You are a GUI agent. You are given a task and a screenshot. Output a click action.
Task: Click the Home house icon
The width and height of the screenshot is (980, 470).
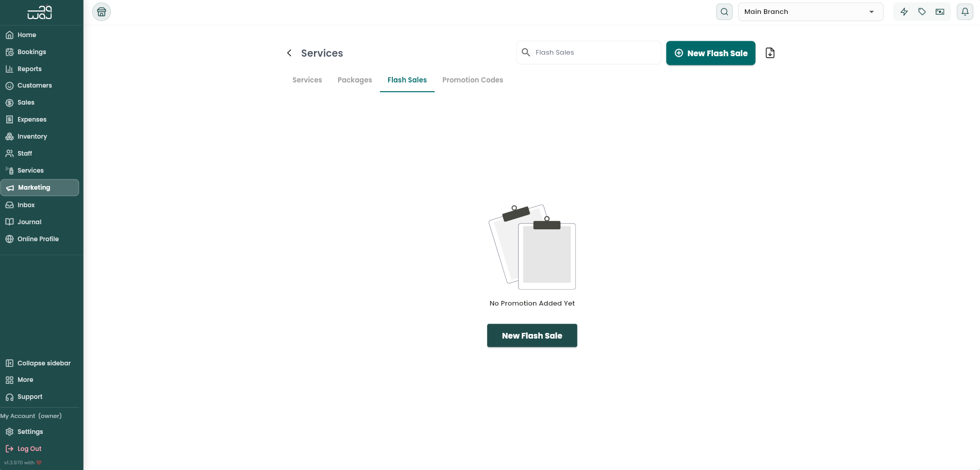click(9, 35)
